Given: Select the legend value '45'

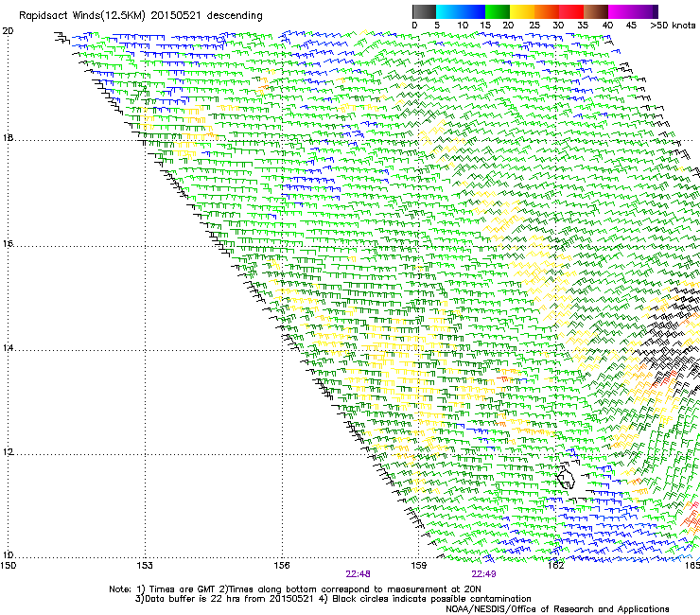Looking at the screenshot, I should [631, 26].
